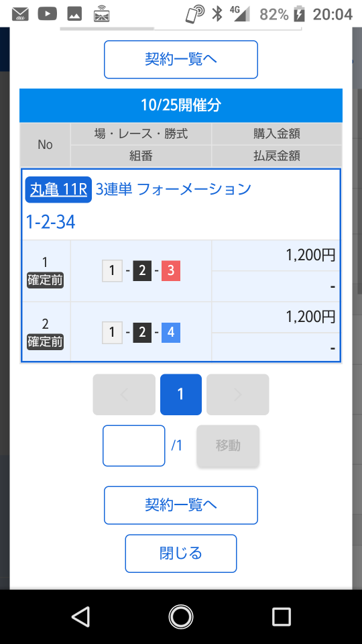
Task: Select the blue boat number 4 box
Action: pos(171,332)
